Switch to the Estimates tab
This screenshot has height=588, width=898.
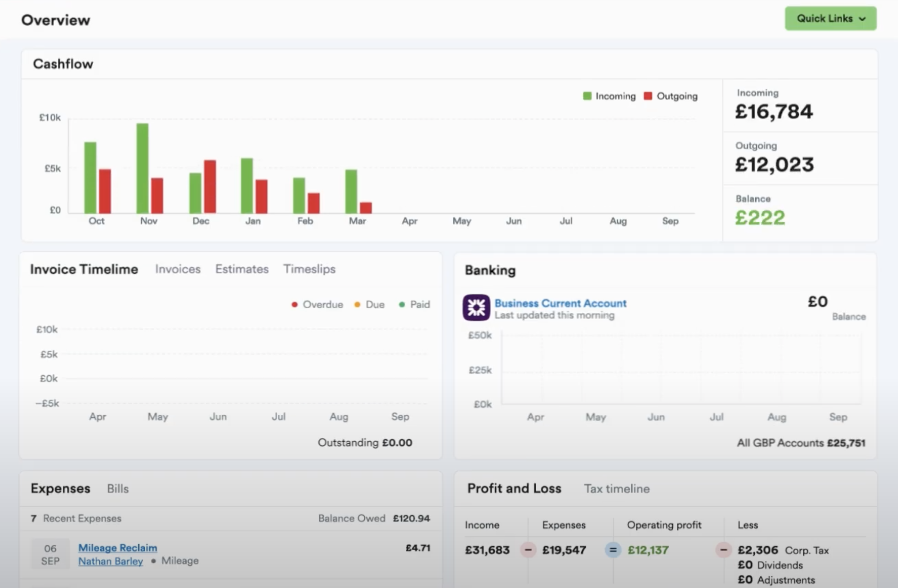pos(242,269)
